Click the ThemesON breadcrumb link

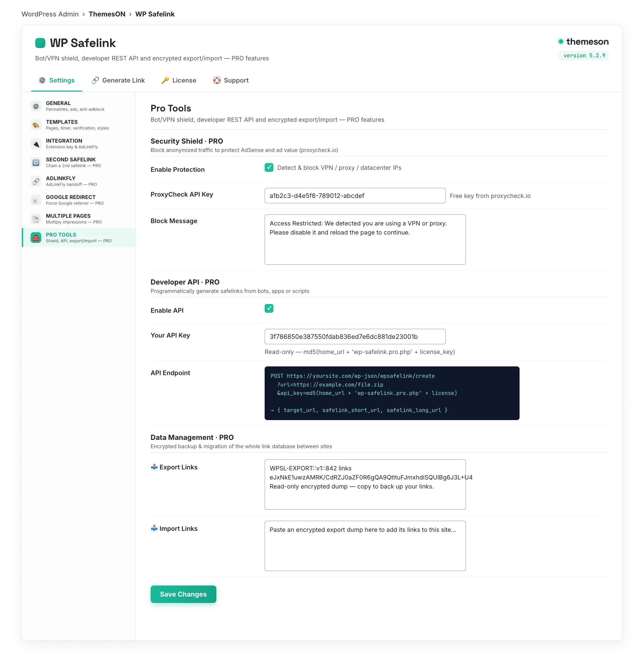107,14
